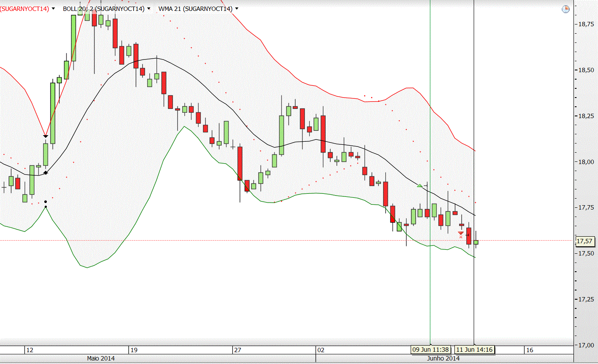This screenshot has height=364, width=598.
Task: Click the clock icon on the chart
Action: pos(566,9)
